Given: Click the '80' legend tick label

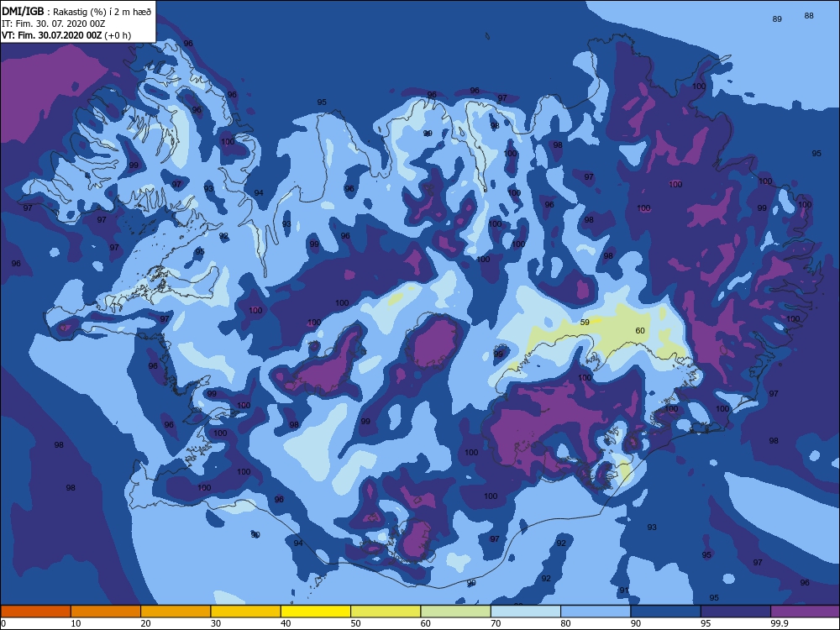Looking at the screenshot, I should pyautogui.click(x=565, y=623).
